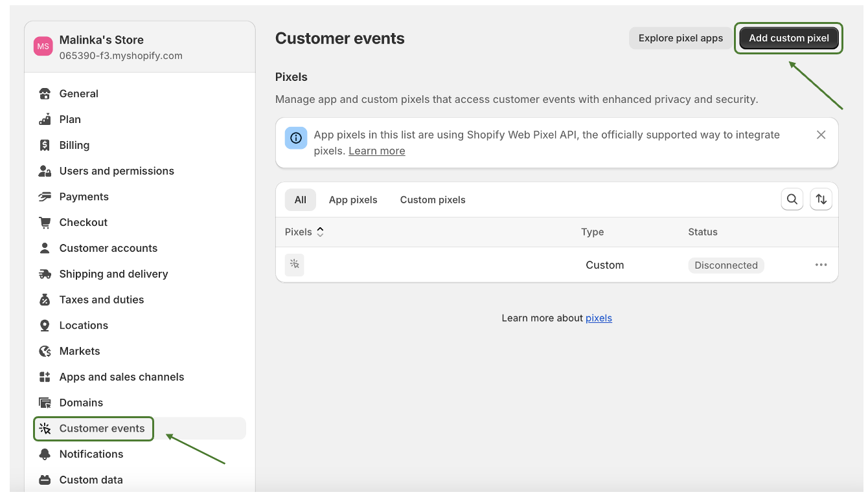Click the Markets globe icon

45,351
